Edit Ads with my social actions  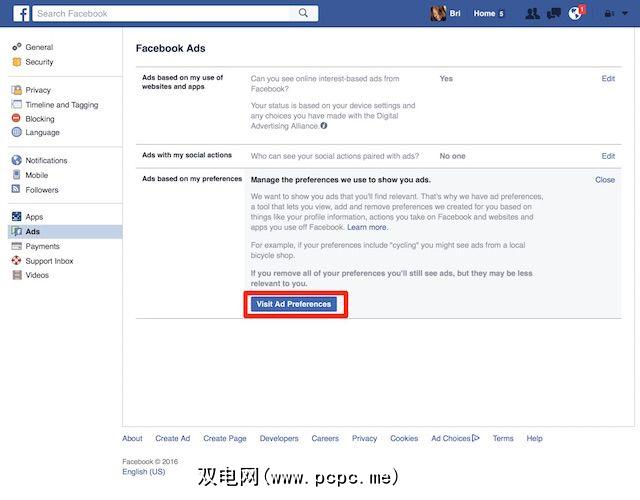point(608,156)
